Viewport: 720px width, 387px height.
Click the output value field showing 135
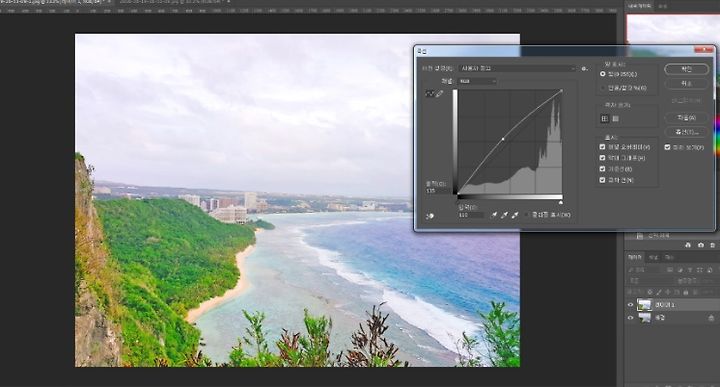tap(438, 191)
